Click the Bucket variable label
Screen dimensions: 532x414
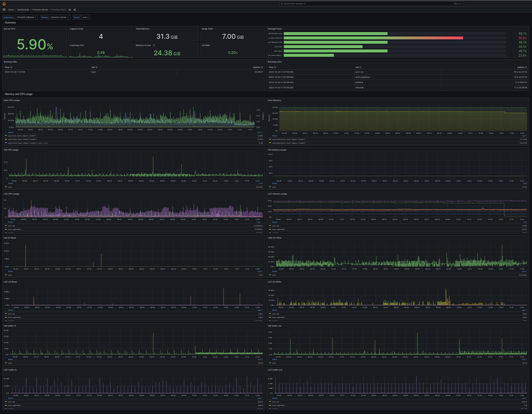pyautogui.click(x=45, y=17)
